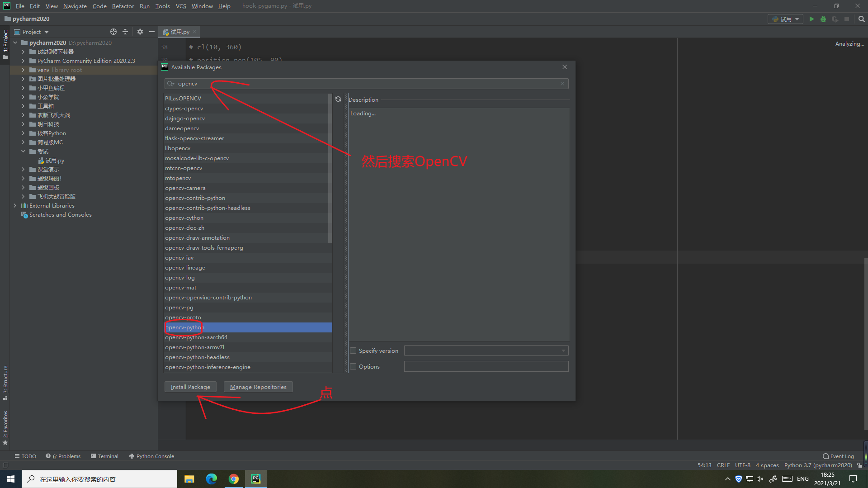
Task: Click Install Package button
Action: click(190, 387)
